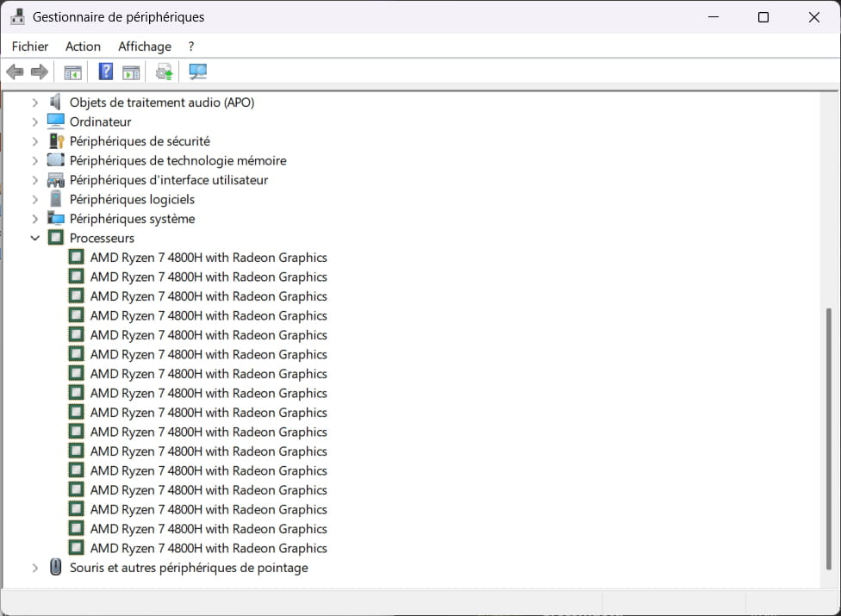This screenshot has height=616, width=841.
Task: Open the Fichier menu
Action: 30,47
